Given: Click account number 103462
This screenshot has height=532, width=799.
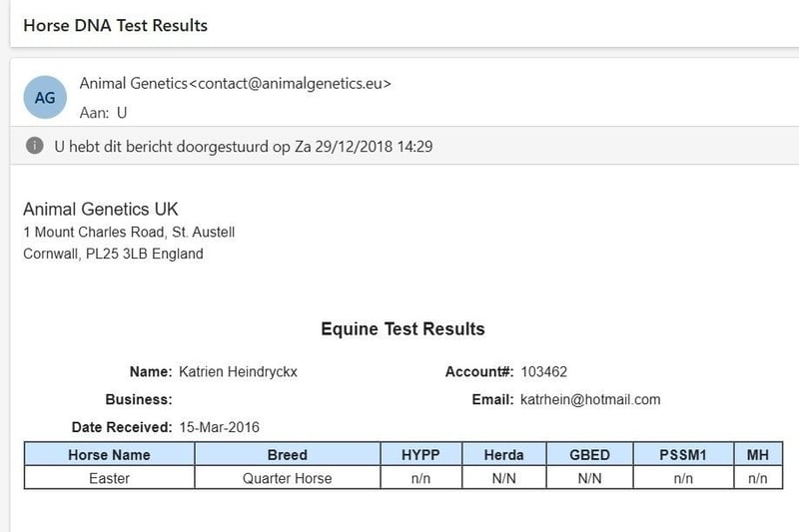Looking at the screenshot, I should pos(543,371).
